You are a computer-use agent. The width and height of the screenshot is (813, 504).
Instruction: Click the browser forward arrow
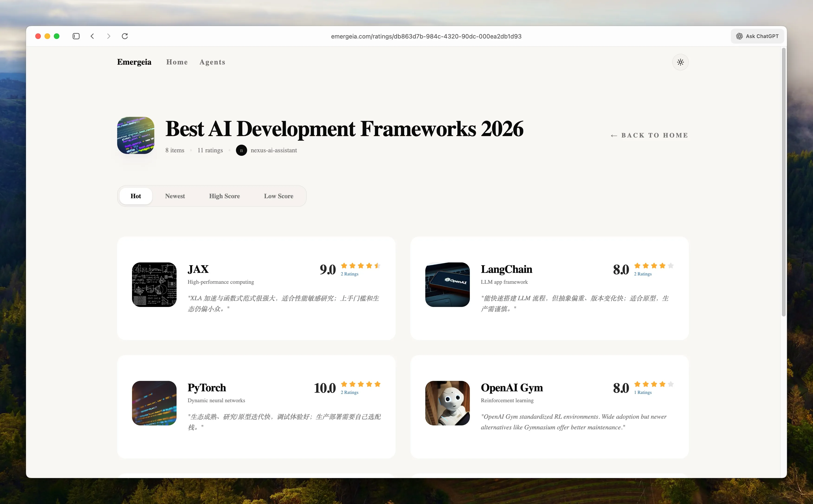tap(108, 36)
